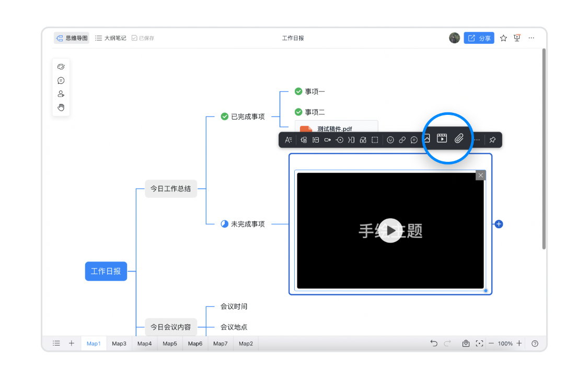Star this document as favorite
This screenshot has width=588, height=379.
click(504, 38)
